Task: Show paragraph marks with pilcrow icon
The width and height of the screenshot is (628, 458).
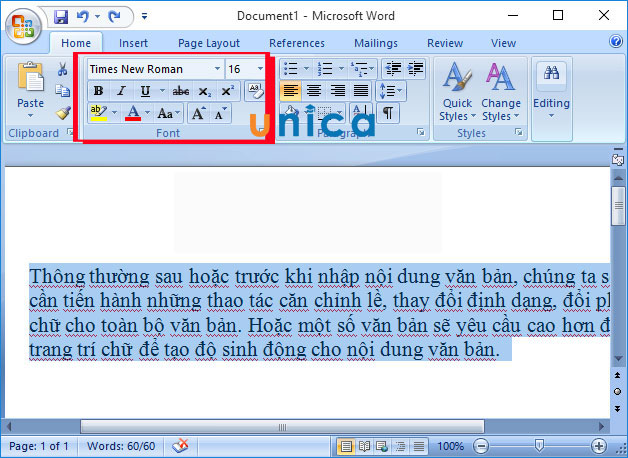Action: 387,113
